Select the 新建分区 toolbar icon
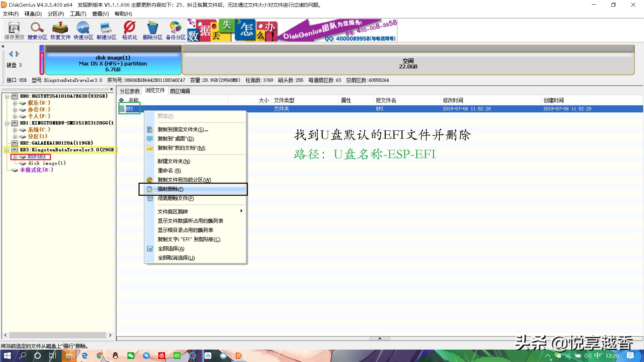644x362 pixels. (x=106, y=30)
